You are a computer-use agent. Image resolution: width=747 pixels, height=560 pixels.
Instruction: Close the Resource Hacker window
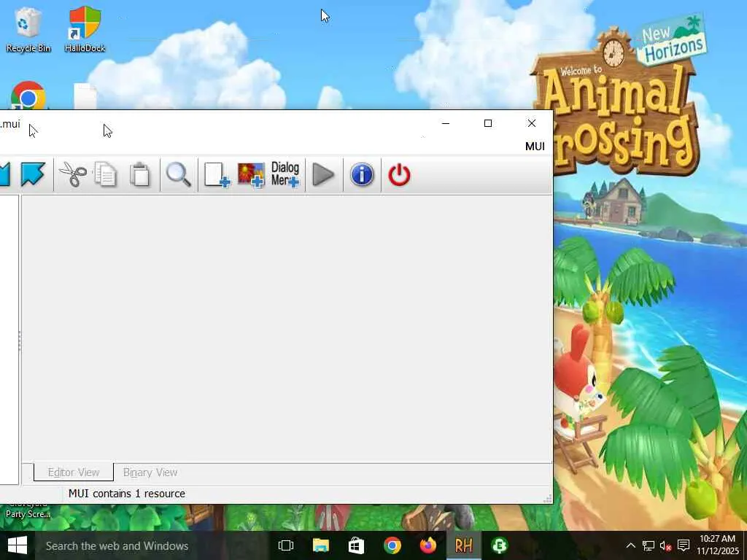[532, 123]
